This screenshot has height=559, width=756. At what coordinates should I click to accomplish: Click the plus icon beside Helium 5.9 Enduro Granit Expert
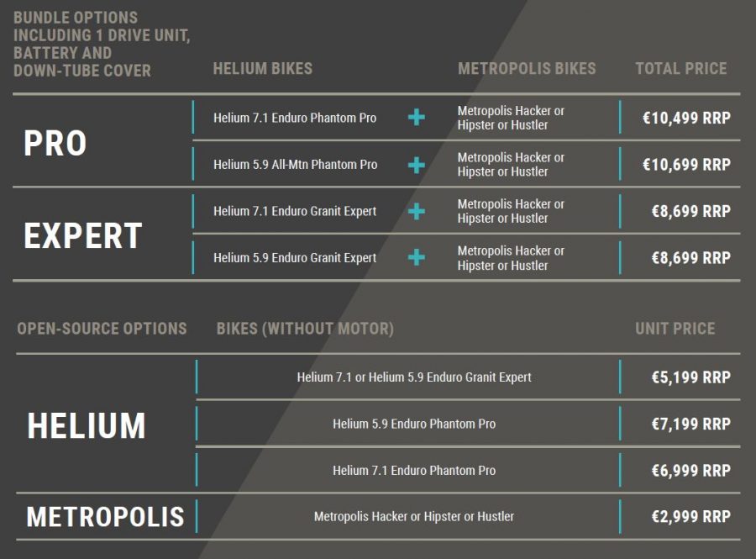click(x=416, y=257)
